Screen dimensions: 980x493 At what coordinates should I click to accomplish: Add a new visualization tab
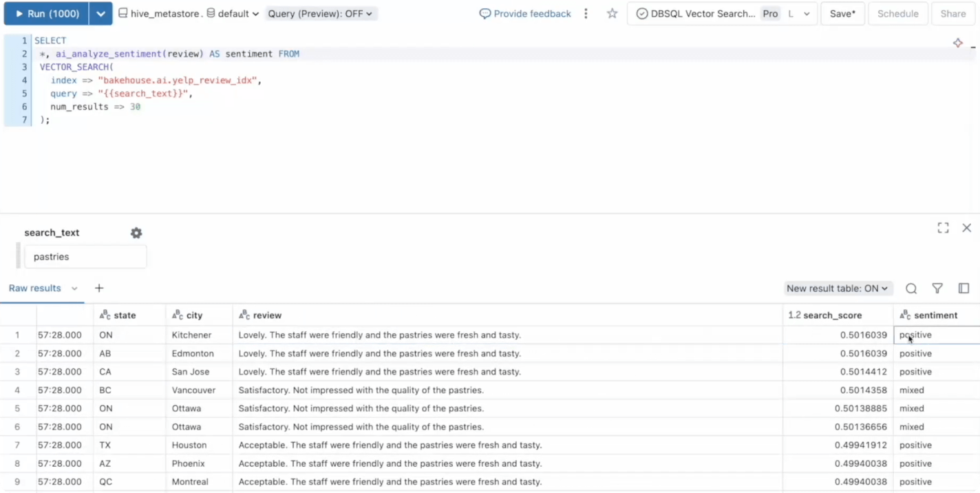(x=99, y=289)
